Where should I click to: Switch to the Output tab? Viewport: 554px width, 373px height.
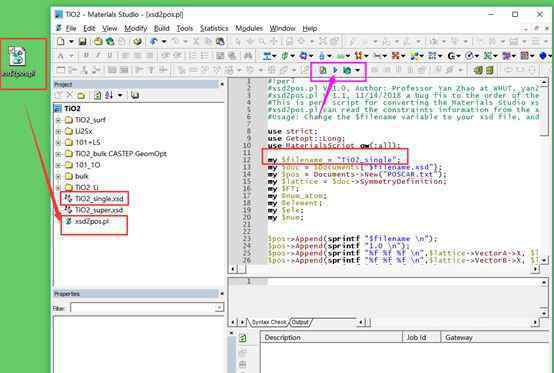coord(300,322)
